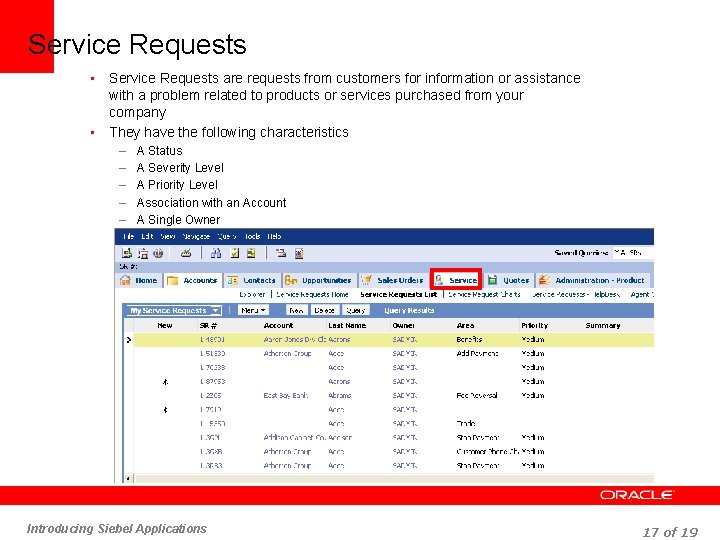Open the Navigate menu
This screenshot has height=540, width=720.
coord(196,236)
